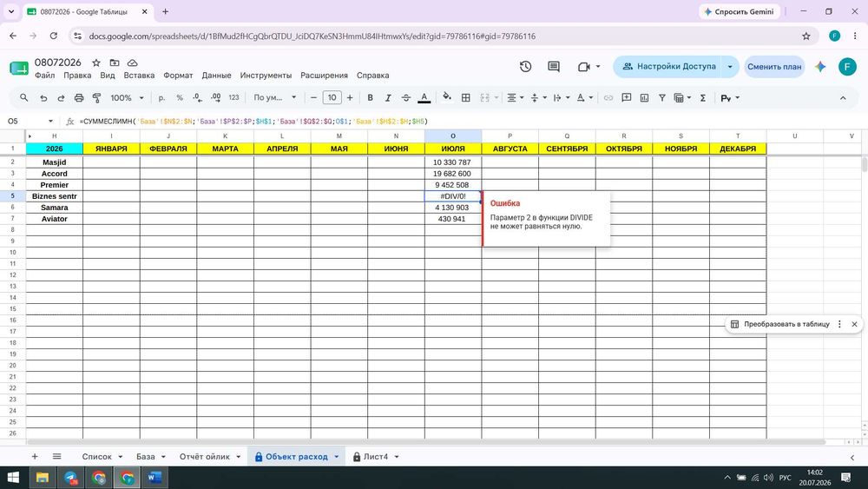Open horizontal align dropdown
This screenshot has width=868, height=489.
tap(516, 97)
